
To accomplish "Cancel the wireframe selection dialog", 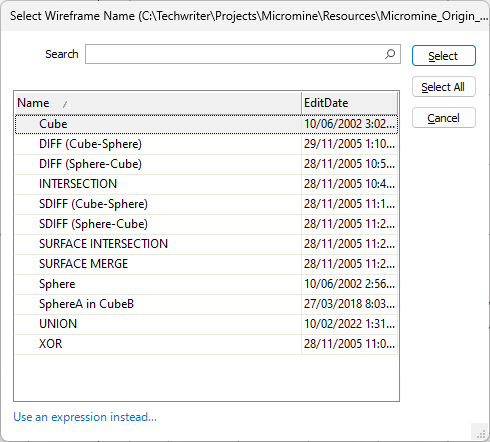I will click(443, 118).
